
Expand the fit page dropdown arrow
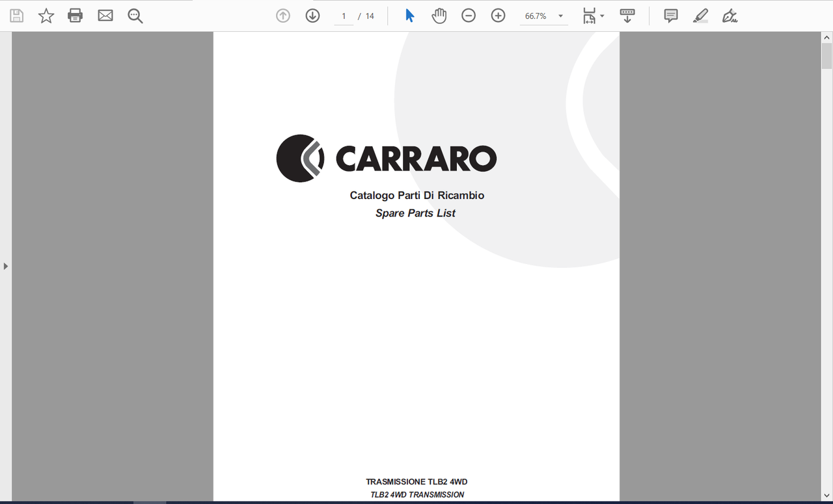[602, 16]
